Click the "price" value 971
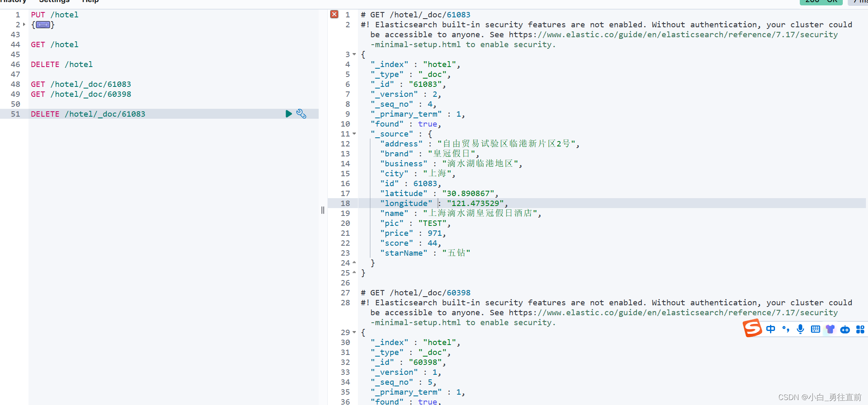The image size is (868, 405). click(434, 233)
